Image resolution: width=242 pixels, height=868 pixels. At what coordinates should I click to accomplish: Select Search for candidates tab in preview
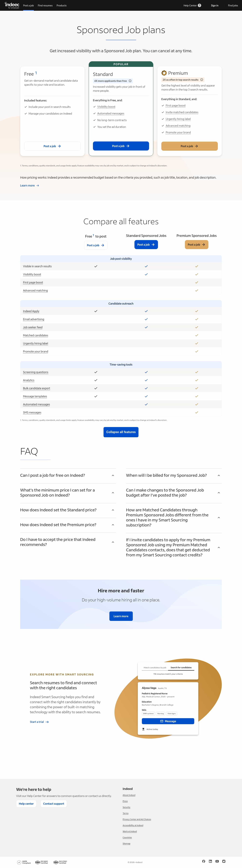pyautogui.click(x=181, y=668)
